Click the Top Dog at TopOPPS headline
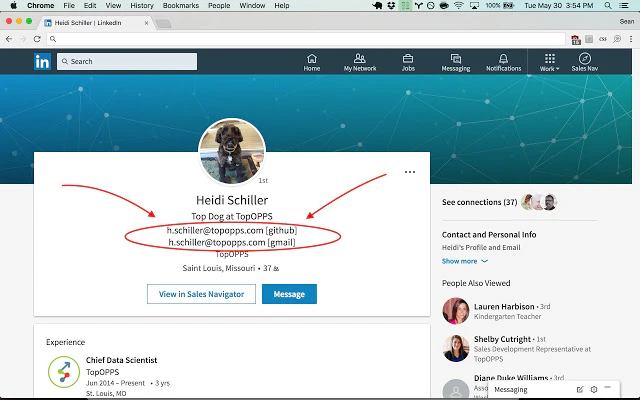The height and width of the screenshot is (400, 640). click(x=232, y=216)
